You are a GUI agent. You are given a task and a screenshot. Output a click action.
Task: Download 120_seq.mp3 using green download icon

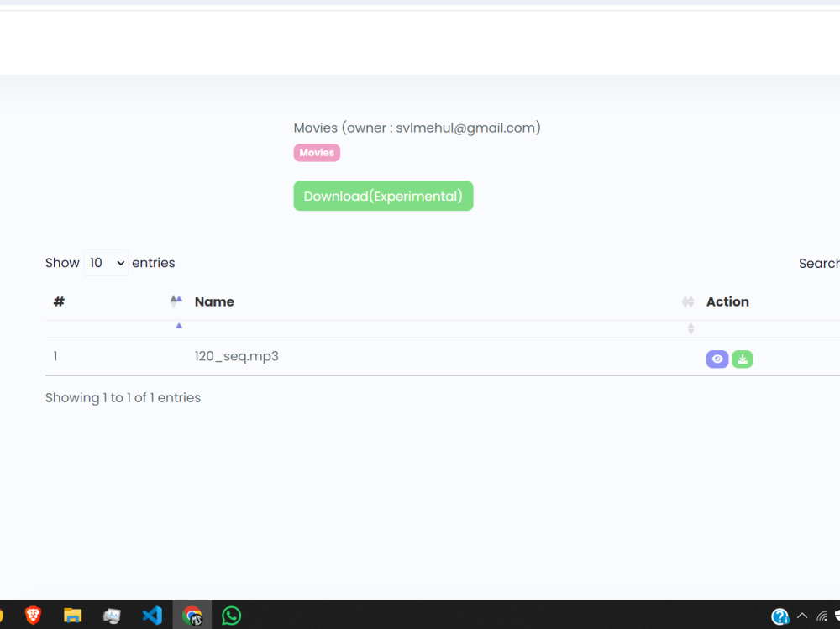[742, 359]
